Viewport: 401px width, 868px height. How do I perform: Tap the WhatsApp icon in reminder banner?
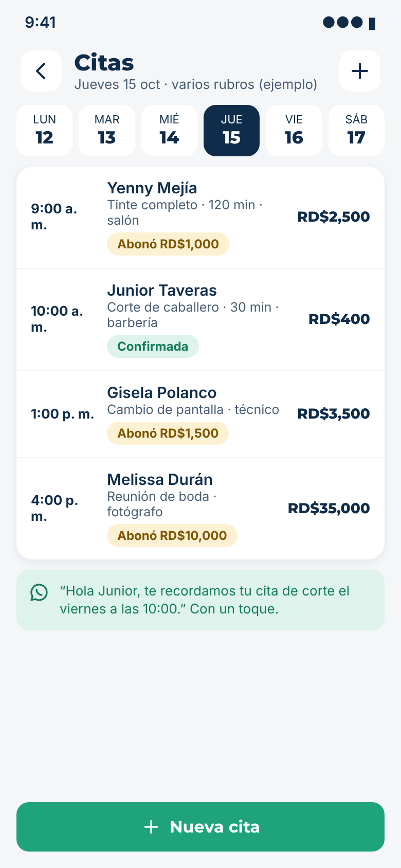39,592
